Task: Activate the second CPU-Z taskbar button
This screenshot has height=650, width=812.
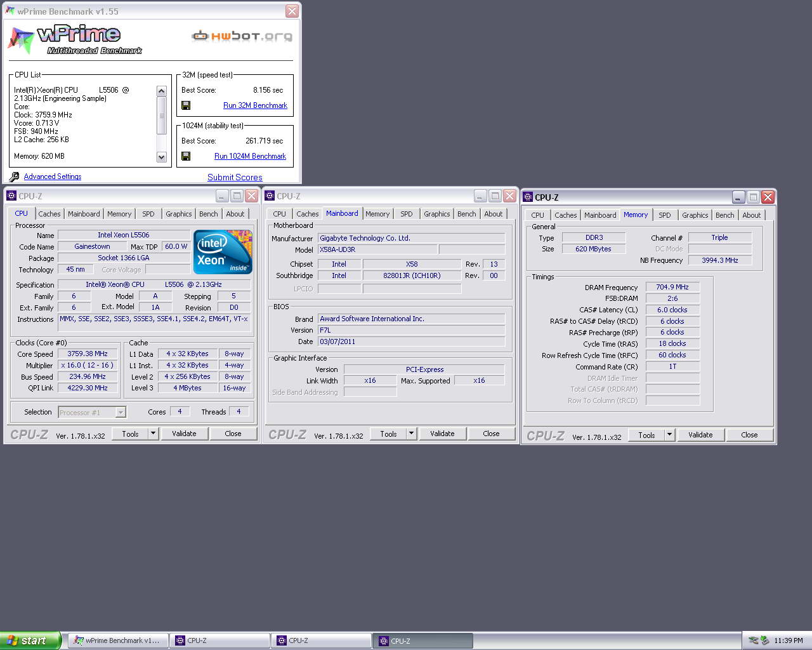Action: [321, 640]
